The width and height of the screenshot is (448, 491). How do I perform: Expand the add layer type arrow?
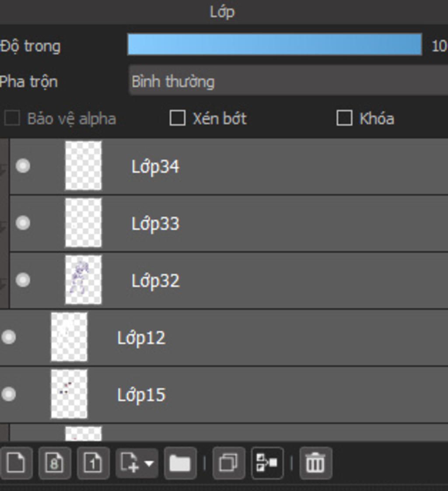tap(149, 463)
